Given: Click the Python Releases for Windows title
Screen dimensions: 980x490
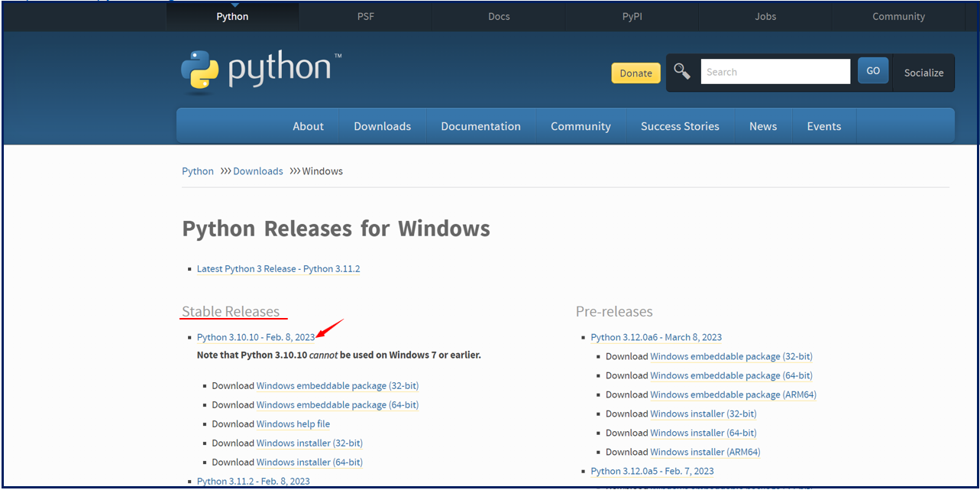Looking at the screenshot, I should [x=336, y=229].
